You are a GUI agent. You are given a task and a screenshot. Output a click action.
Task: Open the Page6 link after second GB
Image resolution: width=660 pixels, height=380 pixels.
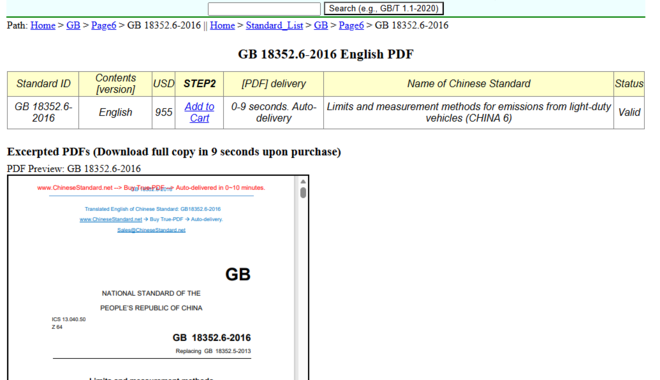(x=351, y=25)
